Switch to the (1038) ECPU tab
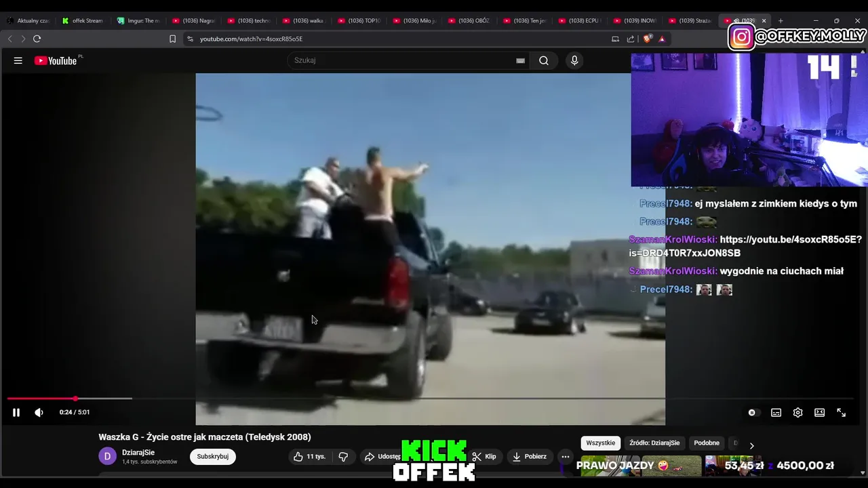Screen dimensions: 868x488 pos(580,20)
